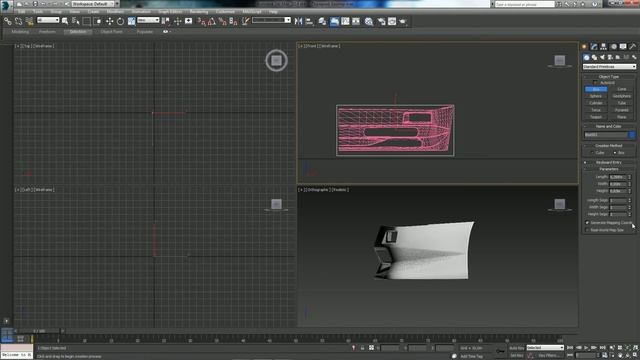
Task: Switch to Cameras category in Create panel
Action: pos(610,58)
